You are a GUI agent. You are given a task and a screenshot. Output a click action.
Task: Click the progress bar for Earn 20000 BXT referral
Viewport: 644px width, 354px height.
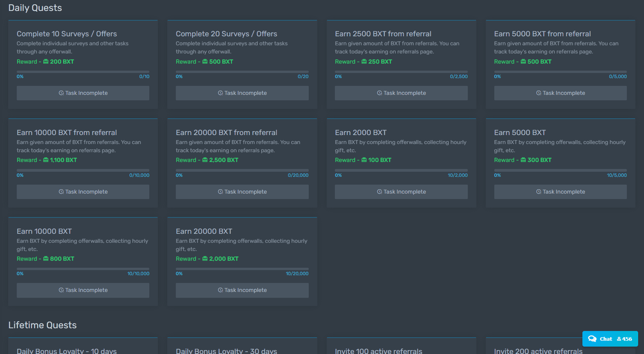(242, 170)
